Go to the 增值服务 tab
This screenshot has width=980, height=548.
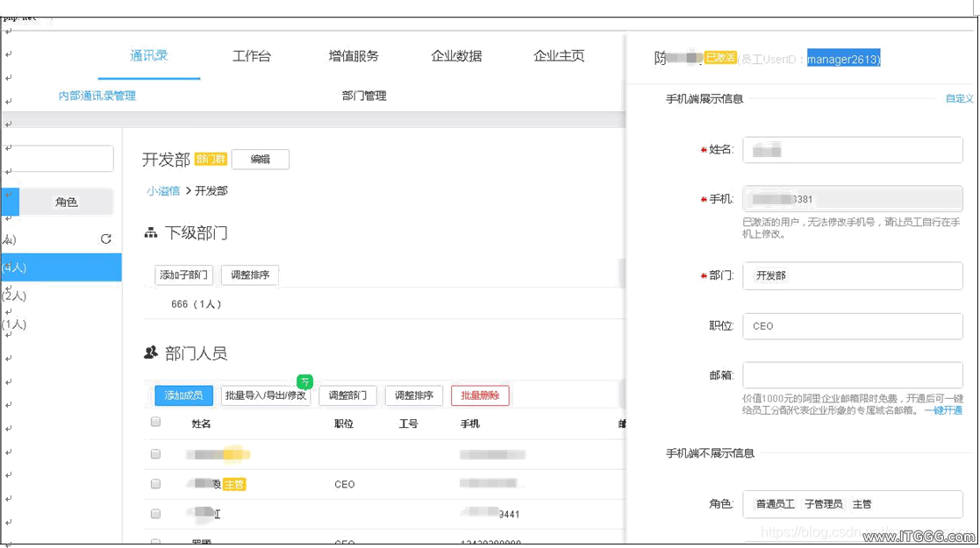coord(354,56)
